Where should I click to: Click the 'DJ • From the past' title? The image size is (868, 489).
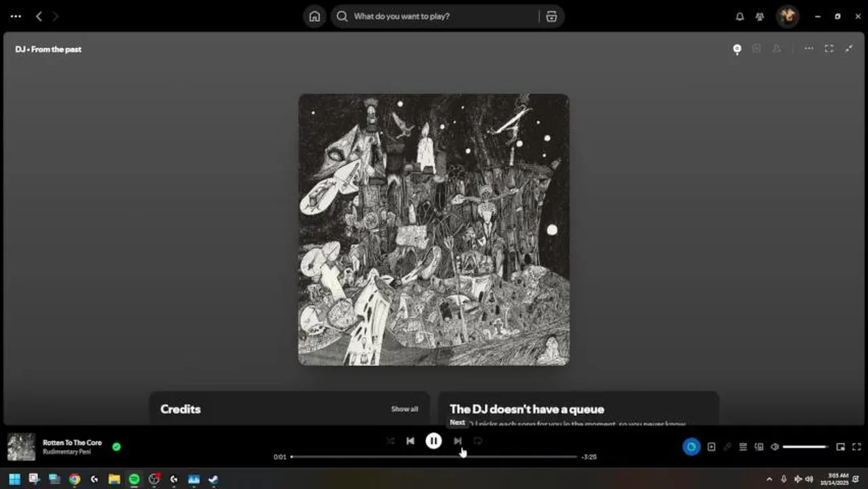pos(48,50)
